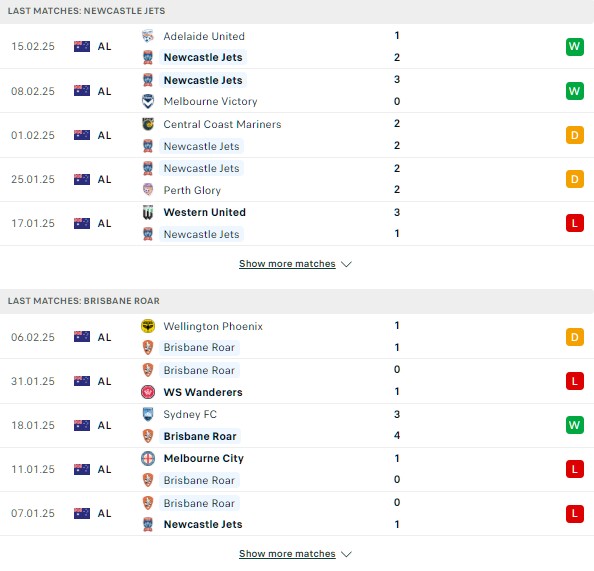
Task: Click red L badge for 17.01.25 match
Action: pos(574,223)
